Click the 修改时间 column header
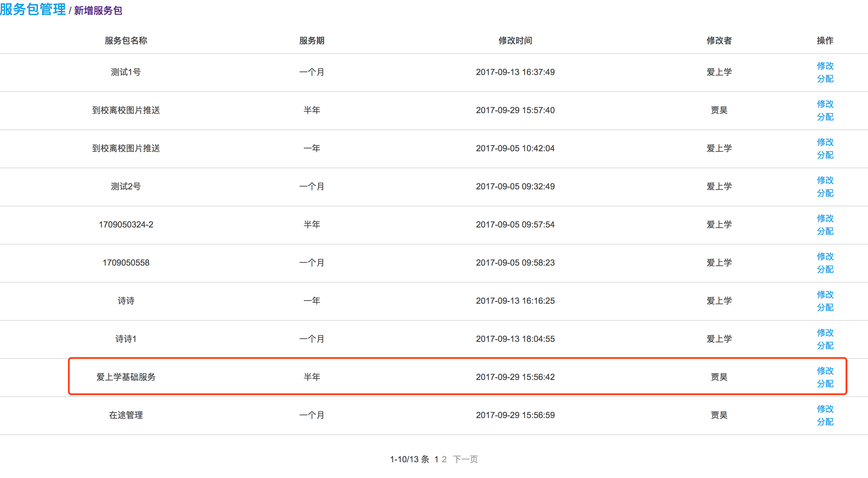 (515, 41)
